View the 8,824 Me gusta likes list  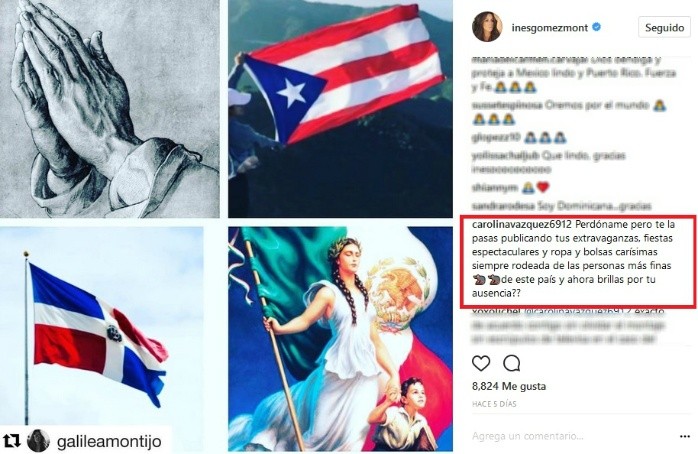point(509,386)
